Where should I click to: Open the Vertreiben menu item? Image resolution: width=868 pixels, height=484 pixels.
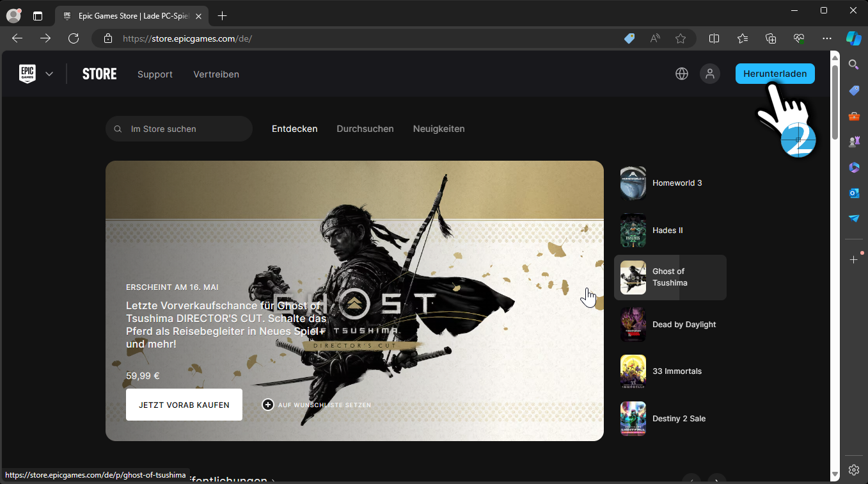[x=216, y=74]
